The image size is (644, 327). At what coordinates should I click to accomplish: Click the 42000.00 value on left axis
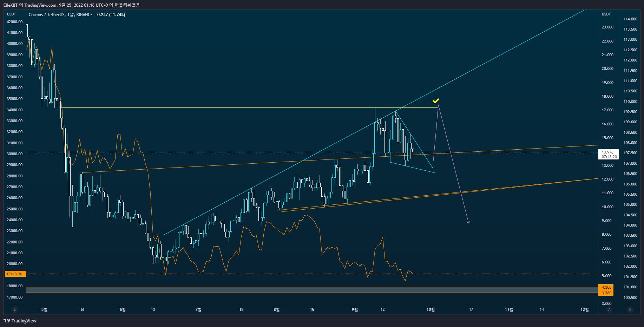click(x=15, y=22)
